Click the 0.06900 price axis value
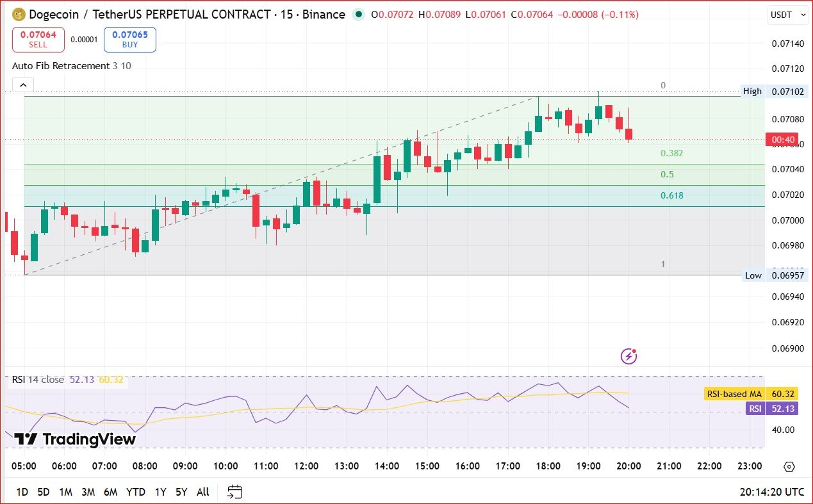The image size is (813, 504). [787, 349]
